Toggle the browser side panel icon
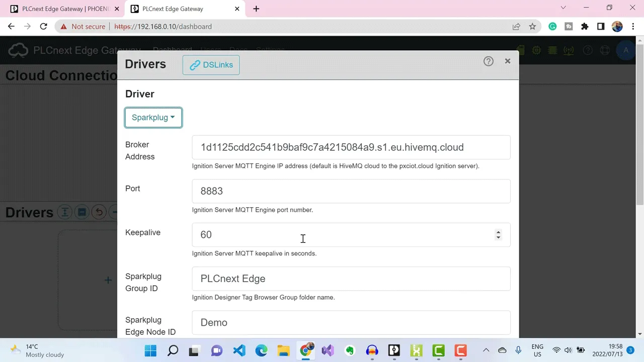 pyautogui.click(x=601, y=27)
